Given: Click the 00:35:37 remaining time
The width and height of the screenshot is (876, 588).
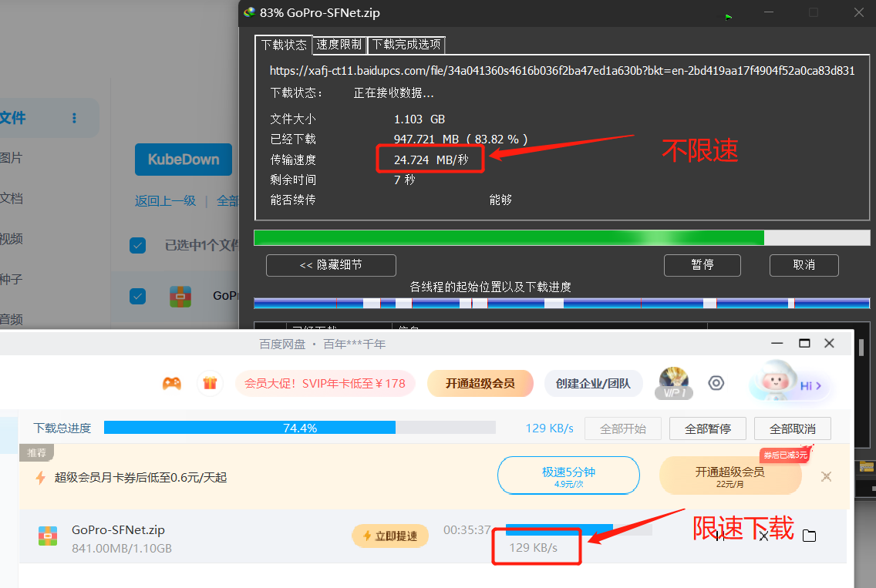Looking at the screenshot, I should [467, 530].
